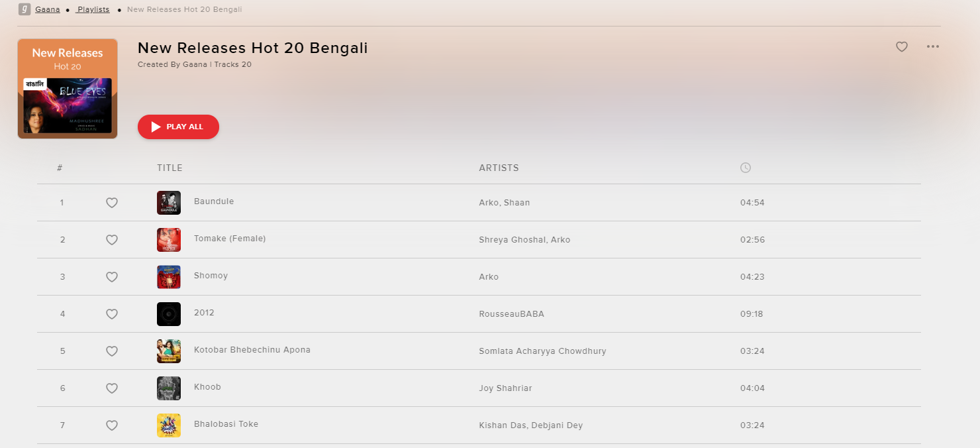
Task: Click the album art for Baundule
Action: click(169, 203)
